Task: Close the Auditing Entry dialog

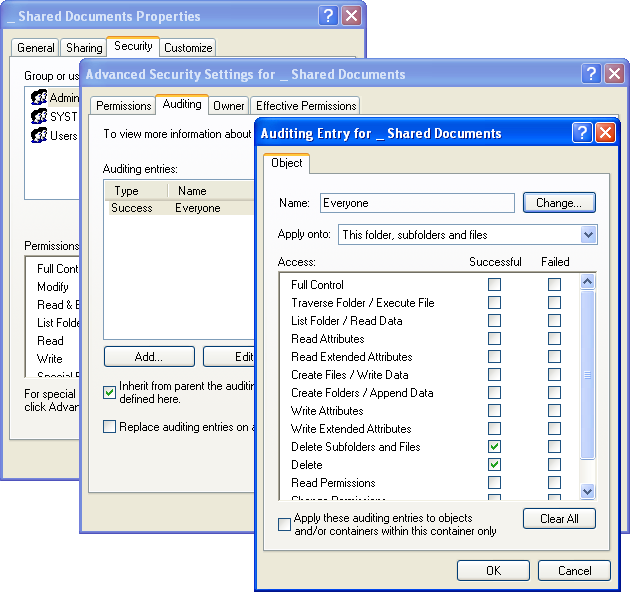Action: [x=605, y=133]
